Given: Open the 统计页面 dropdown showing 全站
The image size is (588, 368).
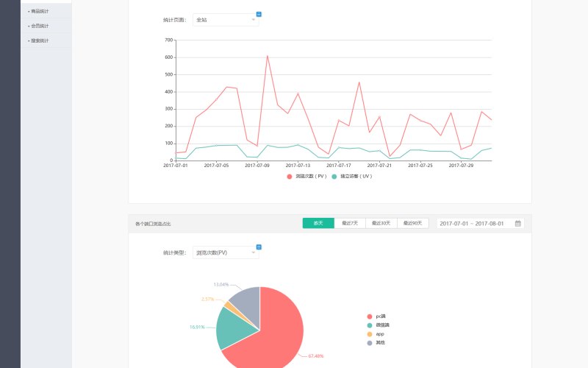Looking at the screenshot, I should coord(226,20).
